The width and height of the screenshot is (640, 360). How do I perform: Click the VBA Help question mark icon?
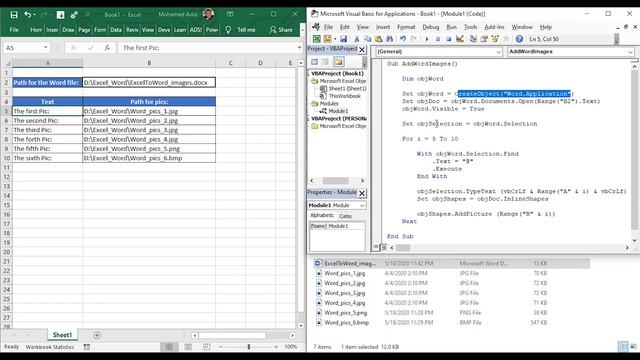click(519, 39)
